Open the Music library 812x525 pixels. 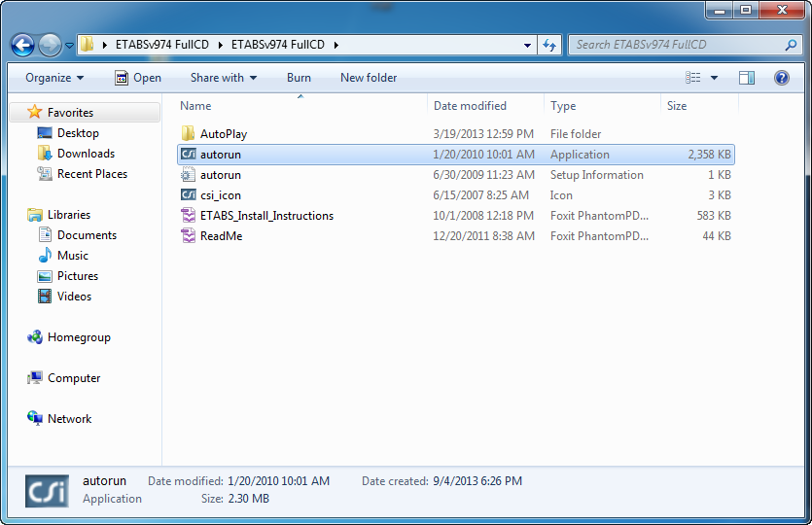(73, 256)
